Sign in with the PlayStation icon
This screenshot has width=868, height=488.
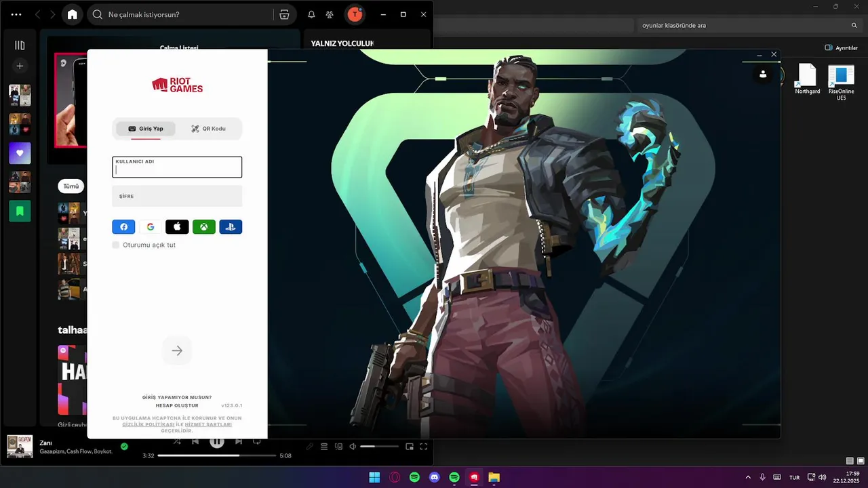point(231,227)
